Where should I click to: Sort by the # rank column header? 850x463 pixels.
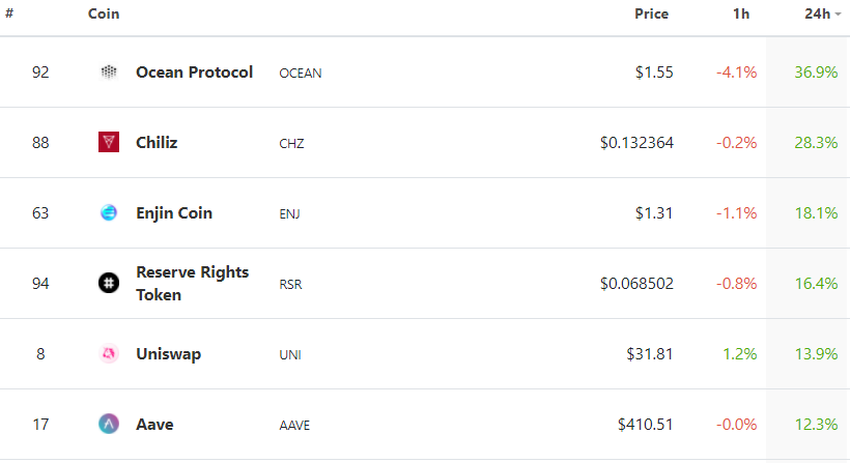point(9,14)
